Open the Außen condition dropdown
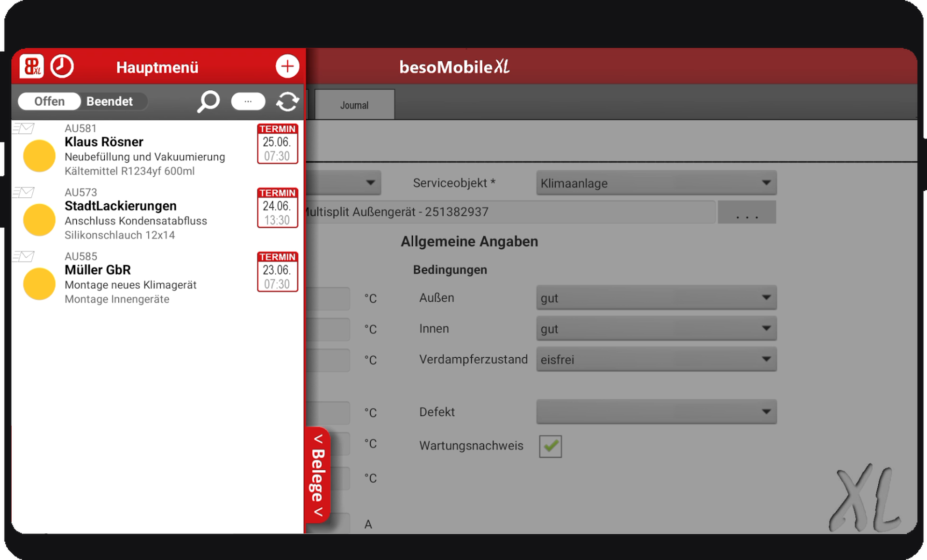This screenshot has width=927, height=560. tap(656, 298)
